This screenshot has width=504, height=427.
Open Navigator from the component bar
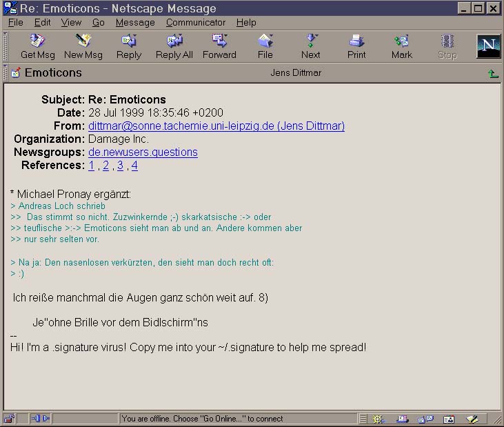pos(379,419)
